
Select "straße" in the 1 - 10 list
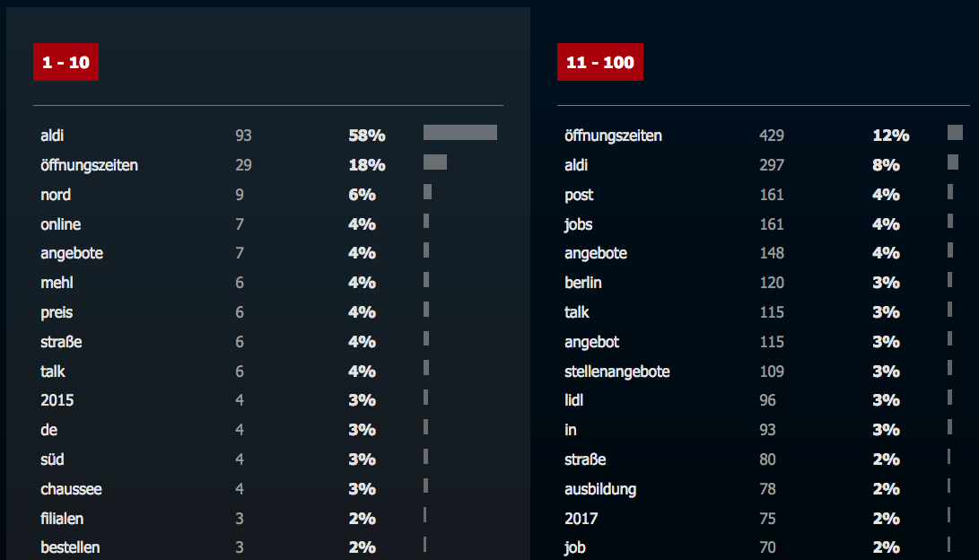(61, 342)
